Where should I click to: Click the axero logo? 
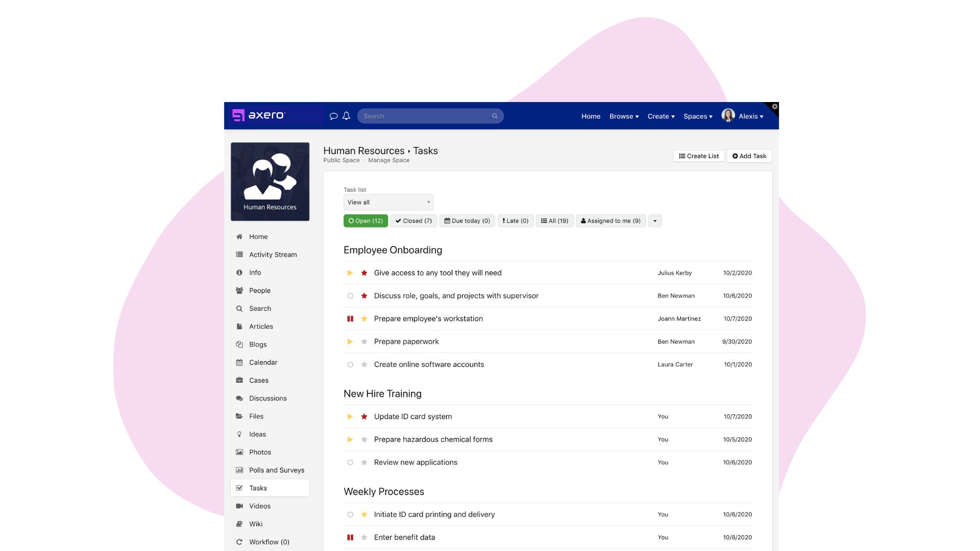[259, 115]
